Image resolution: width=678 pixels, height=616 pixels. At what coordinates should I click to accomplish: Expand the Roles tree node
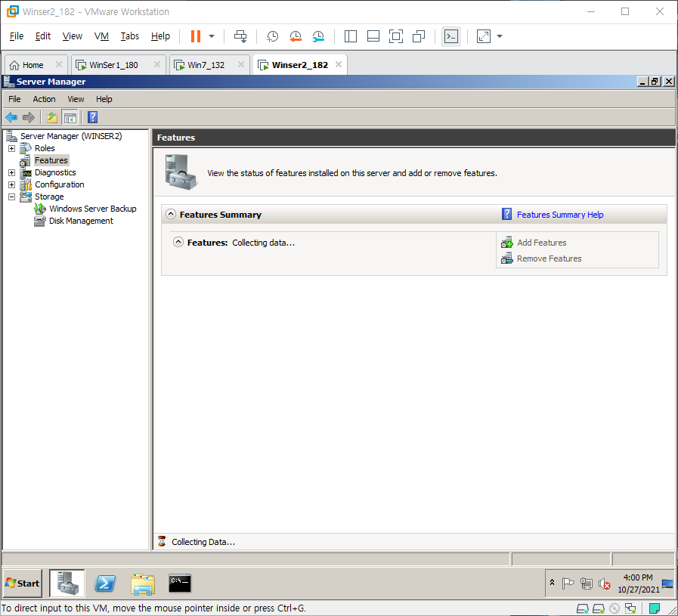click(x=11, y=148)
